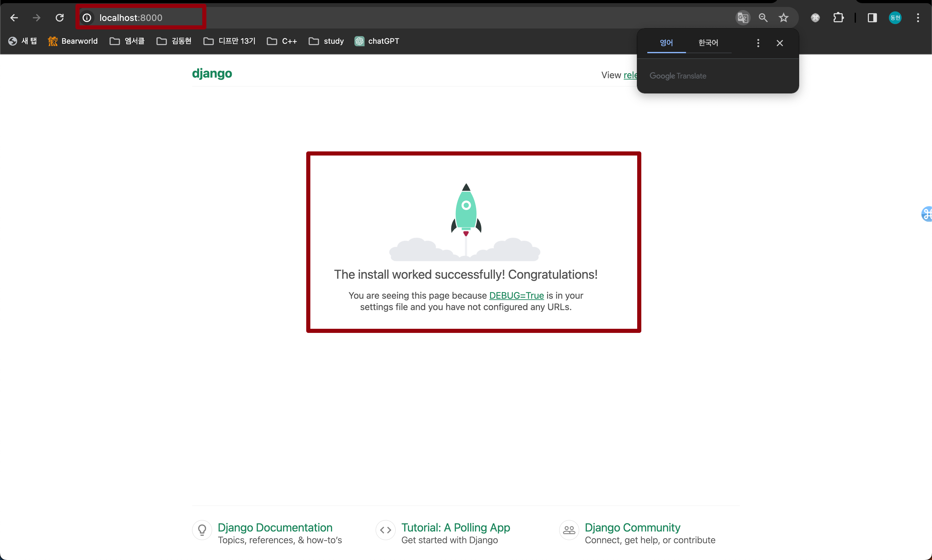Open the Google Translate icon in address bar
This screenshot has width=932, height=560.
coord(742,17)
